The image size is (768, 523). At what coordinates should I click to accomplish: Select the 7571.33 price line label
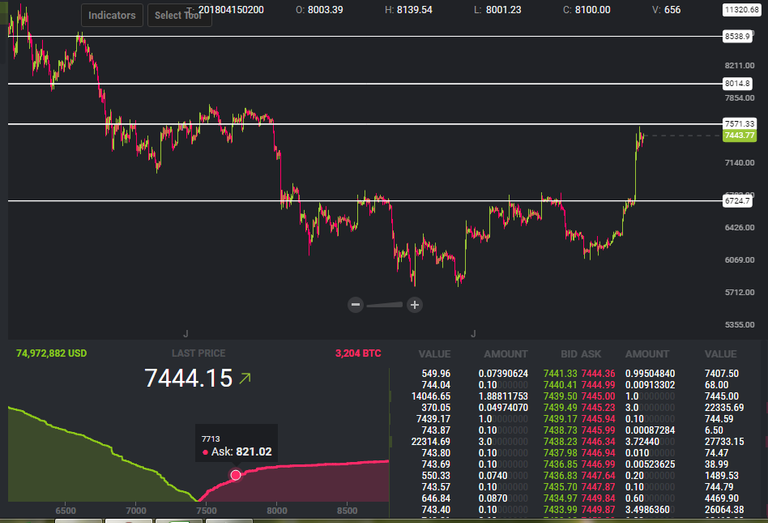click(740, 124)
